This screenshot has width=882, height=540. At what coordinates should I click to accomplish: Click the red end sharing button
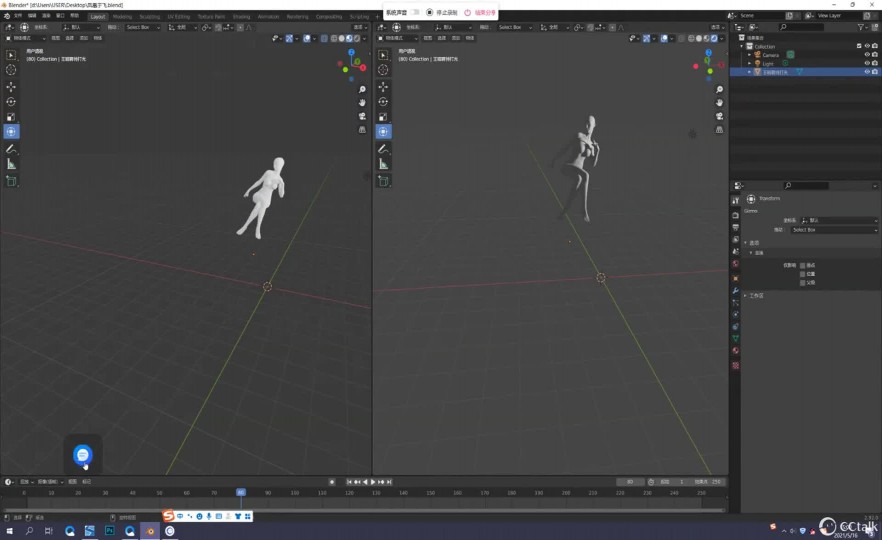480,12
